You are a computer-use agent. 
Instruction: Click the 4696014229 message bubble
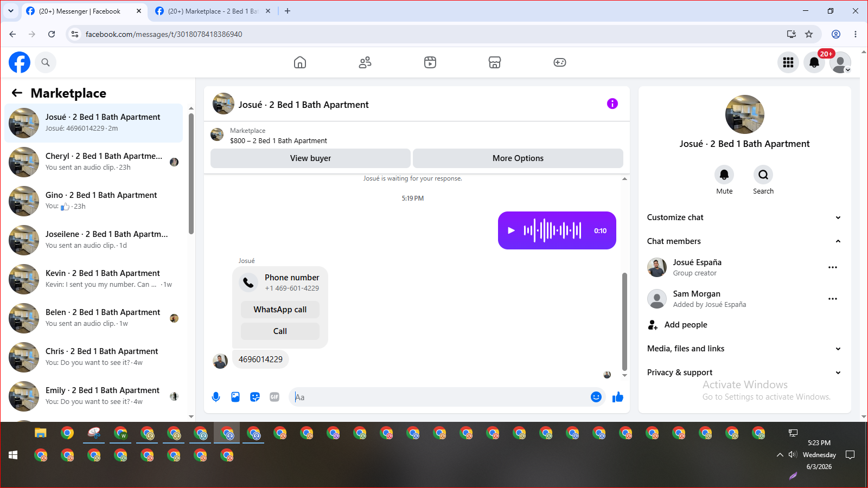pos(260,359)
